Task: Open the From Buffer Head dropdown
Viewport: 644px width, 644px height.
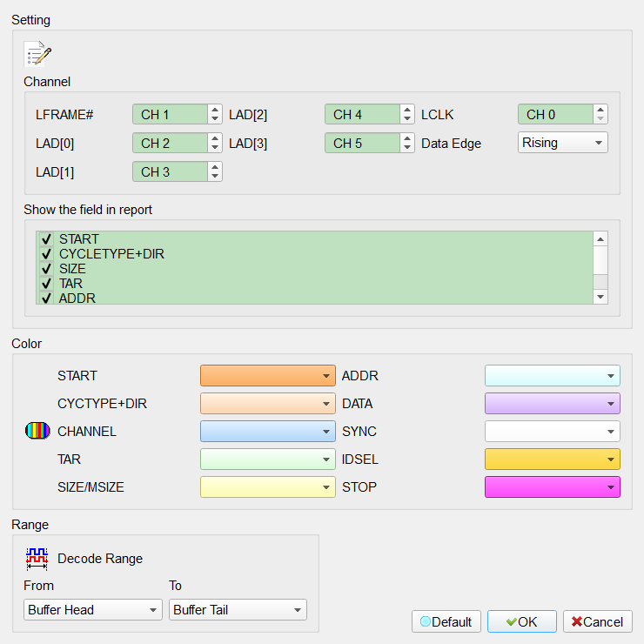Action: pos(93,609)
